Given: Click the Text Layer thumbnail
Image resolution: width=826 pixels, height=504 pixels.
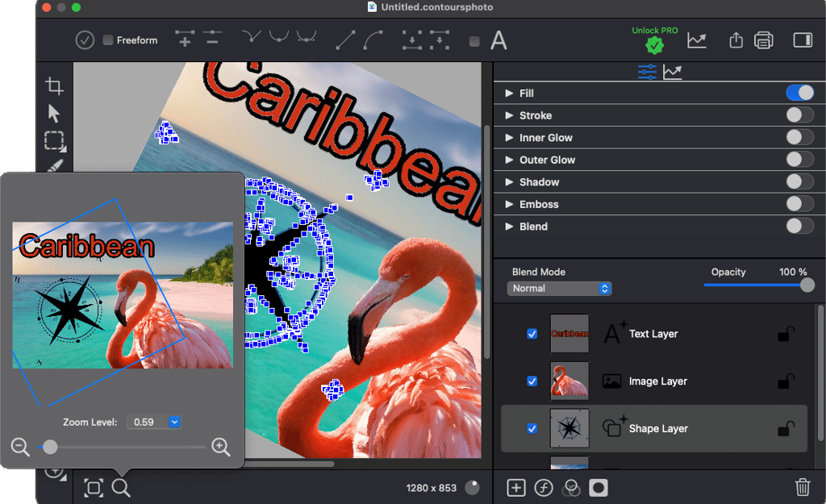Looking at the screenshot, I should tap(569, 333).
